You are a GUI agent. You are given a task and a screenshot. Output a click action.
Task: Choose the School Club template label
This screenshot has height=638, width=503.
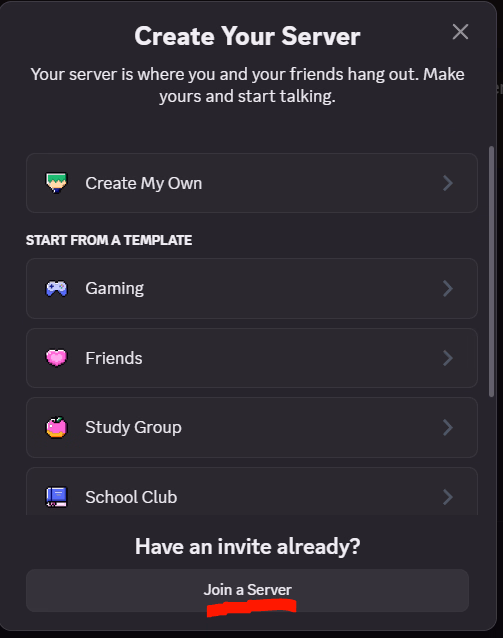coord(131,497)
